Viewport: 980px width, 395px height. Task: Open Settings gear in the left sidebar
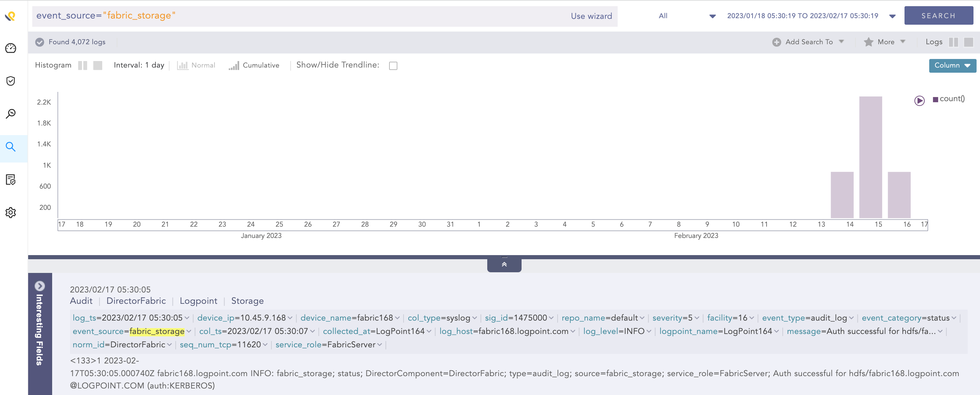(10, 213)
